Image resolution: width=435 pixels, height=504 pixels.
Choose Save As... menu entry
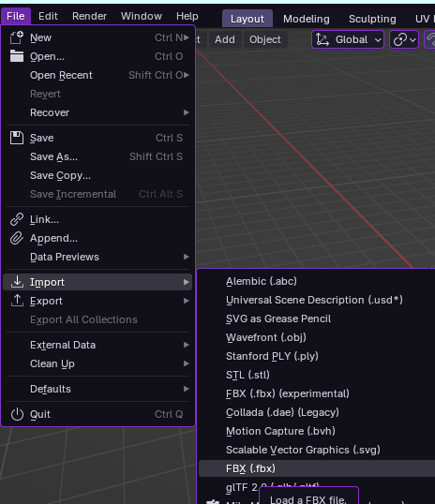[x=97, y=156]
